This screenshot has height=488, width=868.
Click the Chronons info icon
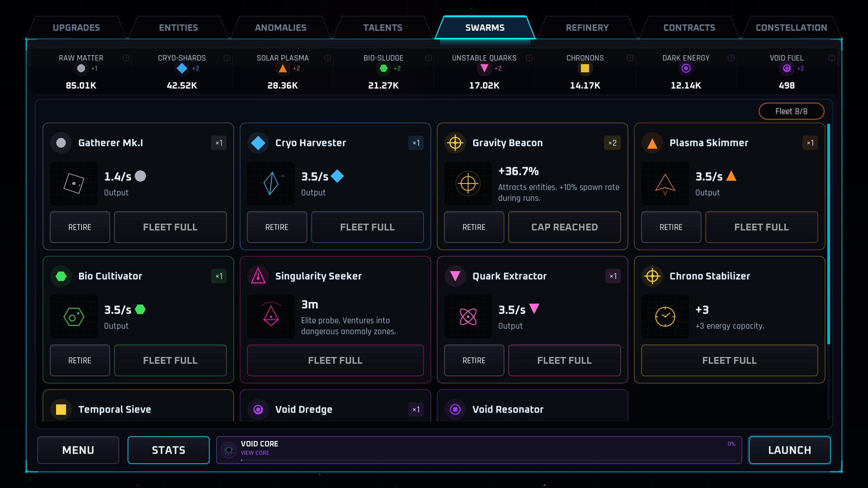630,58
